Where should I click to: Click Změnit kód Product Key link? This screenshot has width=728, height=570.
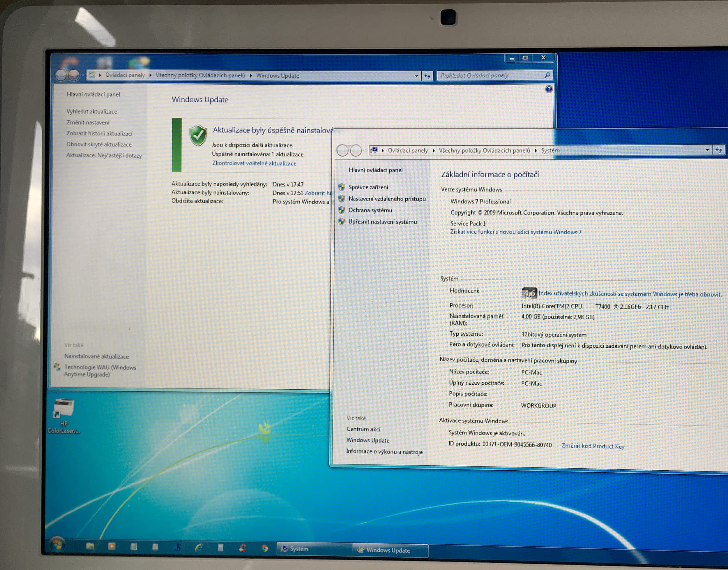tap(593, 446)
